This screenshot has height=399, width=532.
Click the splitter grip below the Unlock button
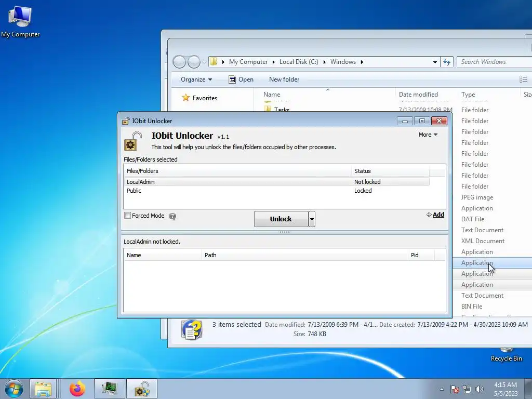point(284,232)
